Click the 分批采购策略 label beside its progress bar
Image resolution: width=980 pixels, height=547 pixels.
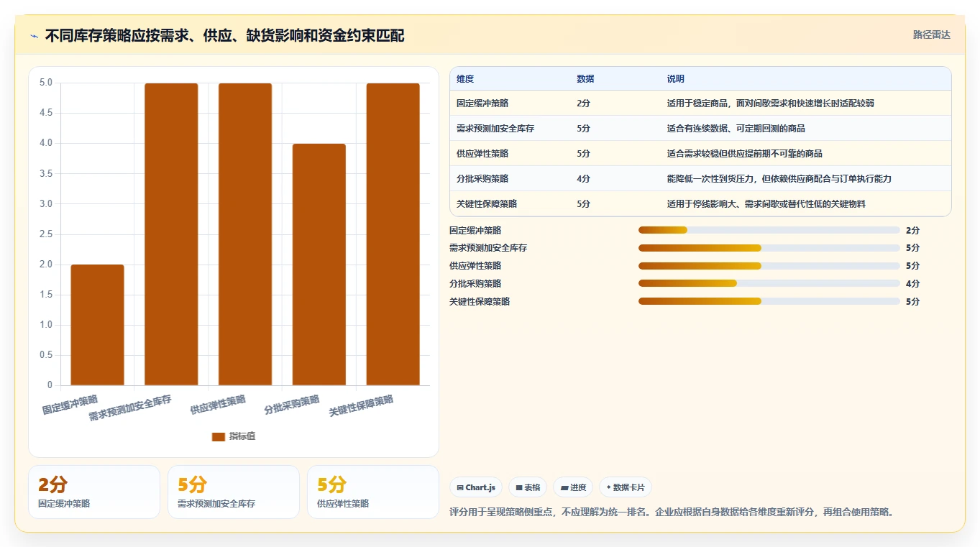click(475, 284)
